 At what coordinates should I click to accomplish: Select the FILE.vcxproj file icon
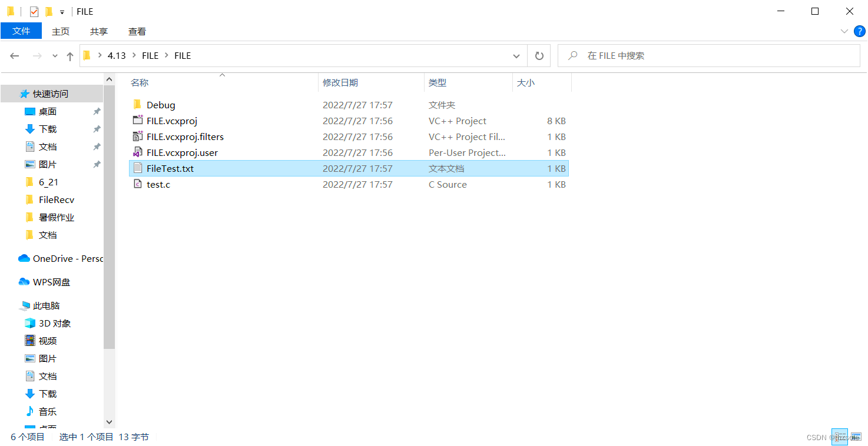click(138, 121)
